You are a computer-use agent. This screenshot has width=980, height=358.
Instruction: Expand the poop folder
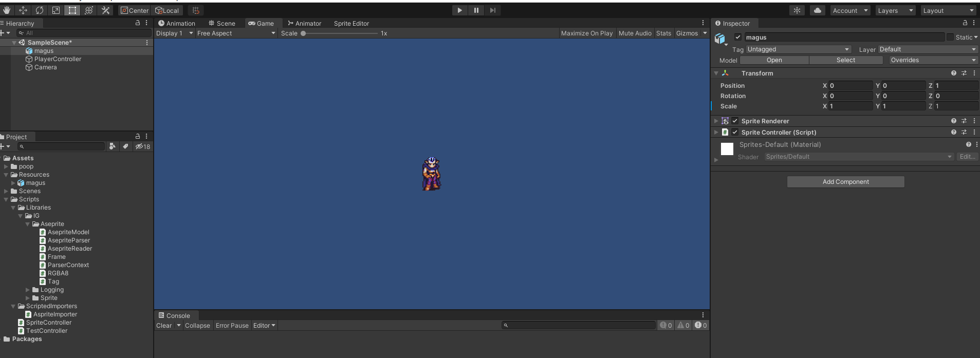pyautogui.click(x=6, y=166)
